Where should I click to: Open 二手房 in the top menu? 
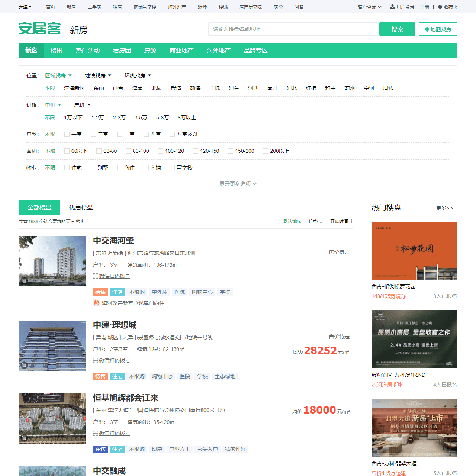pos(94,7)
